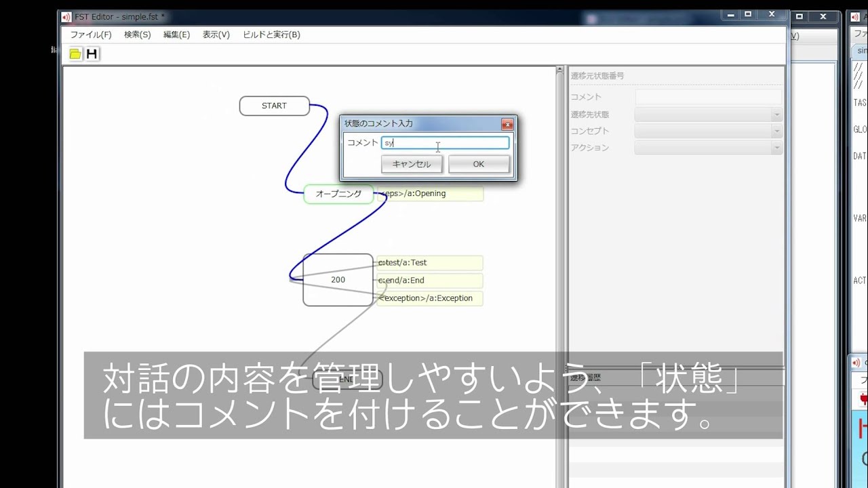The width and height of the screenshot is (868, 488).
Task: Open the ファイル(F) menu
Action: pos(91,35)
